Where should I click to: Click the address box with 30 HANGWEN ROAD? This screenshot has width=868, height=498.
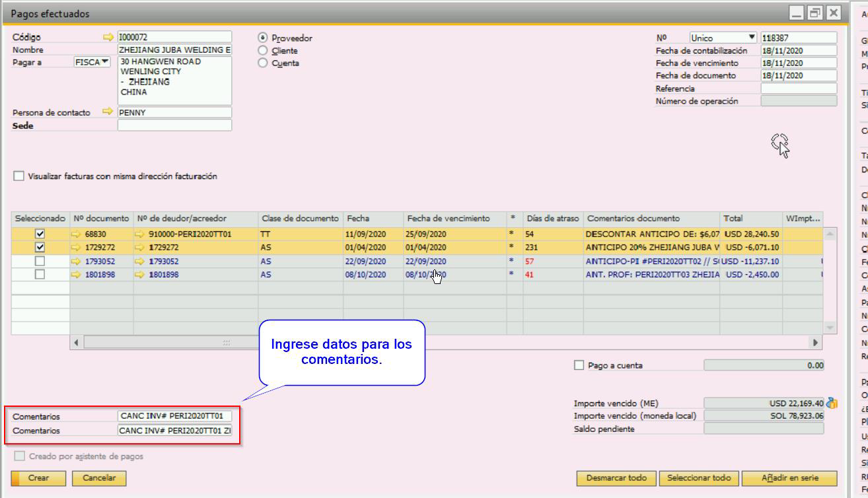point(174,81)
